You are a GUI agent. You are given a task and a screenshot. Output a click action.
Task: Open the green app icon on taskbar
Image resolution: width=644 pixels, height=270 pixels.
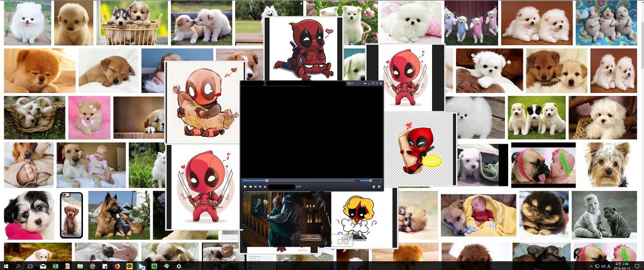[x=154, y=266]
